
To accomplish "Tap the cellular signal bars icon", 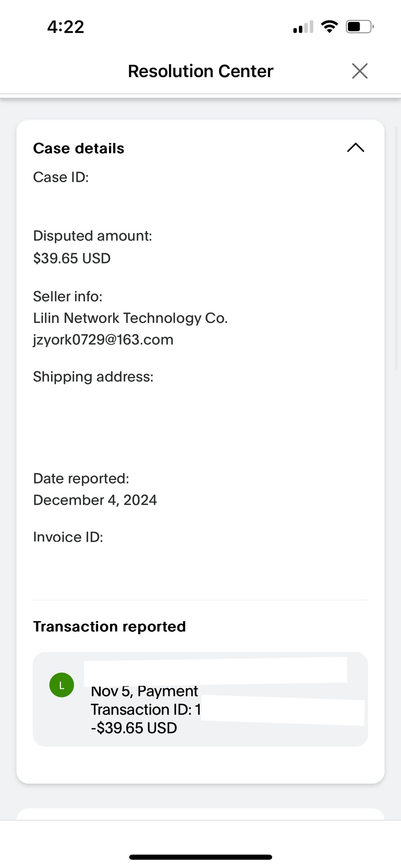I will pyautogui.click(x=303, y=27).
